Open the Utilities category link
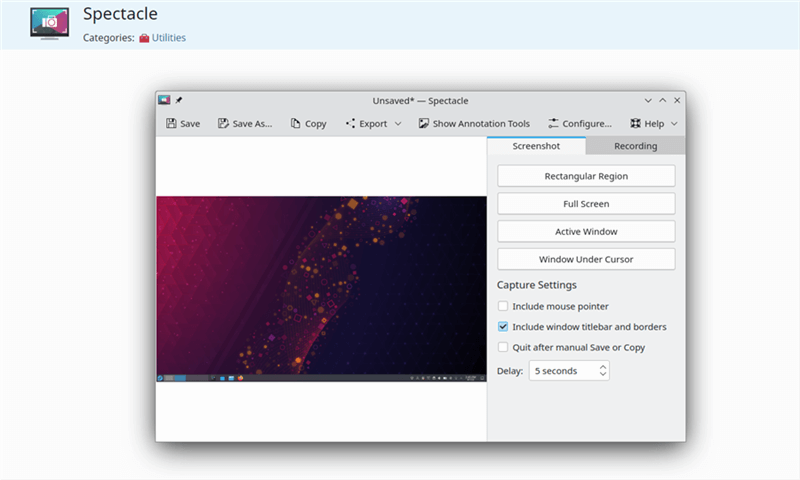 tap(168, 38)
